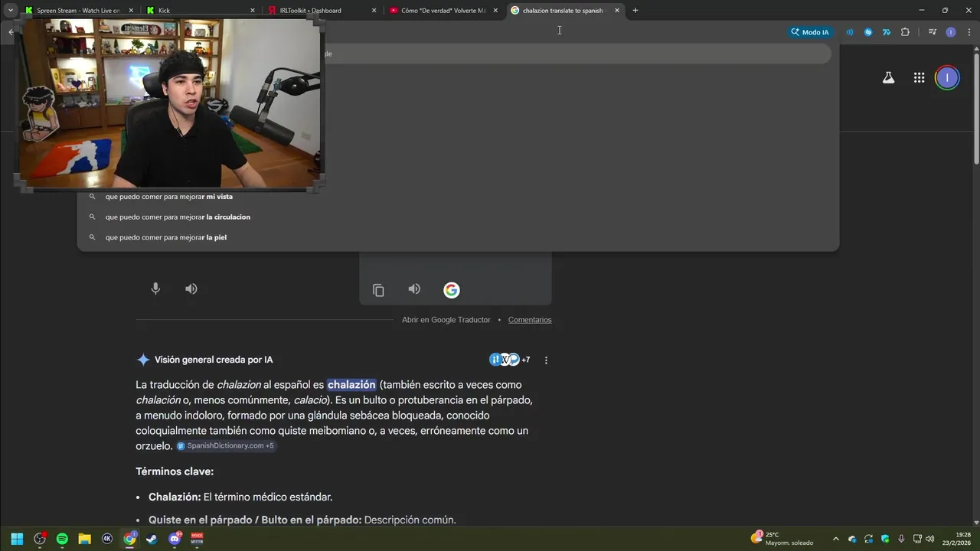The height and width of the screenshot is (551, 980).
Task: Choose suggestion ending in la circulacion
Action: pos(458,217)
